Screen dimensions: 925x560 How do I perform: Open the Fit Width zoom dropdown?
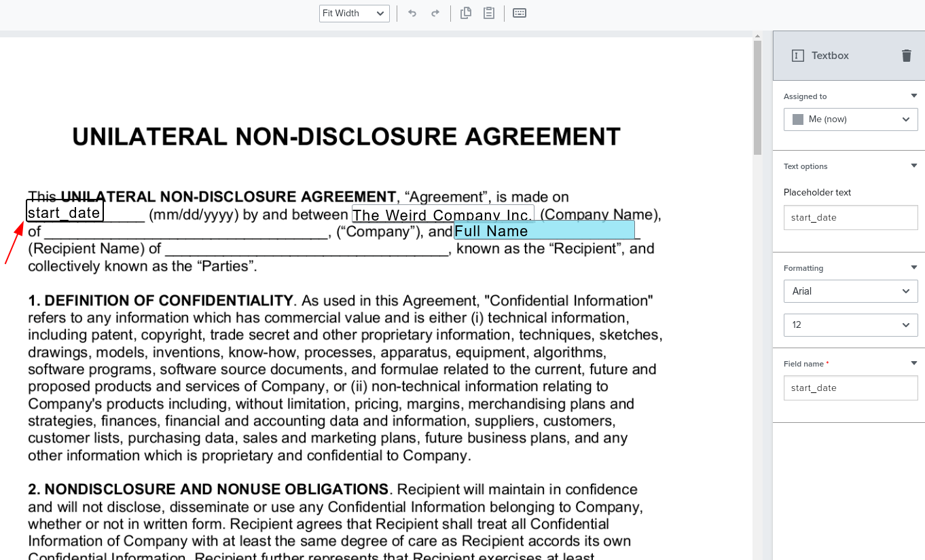tap(355, 14)
